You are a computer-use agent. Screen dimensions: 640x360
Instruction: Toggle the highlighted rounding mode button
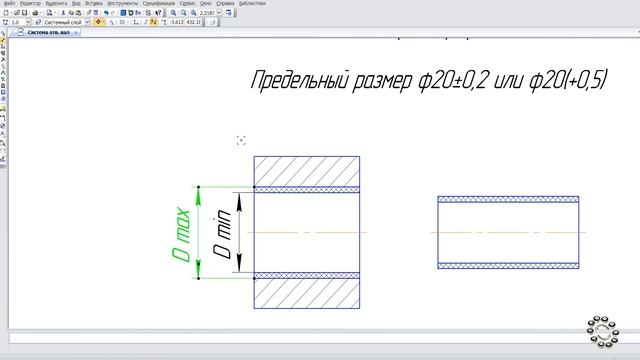[153, 22]
